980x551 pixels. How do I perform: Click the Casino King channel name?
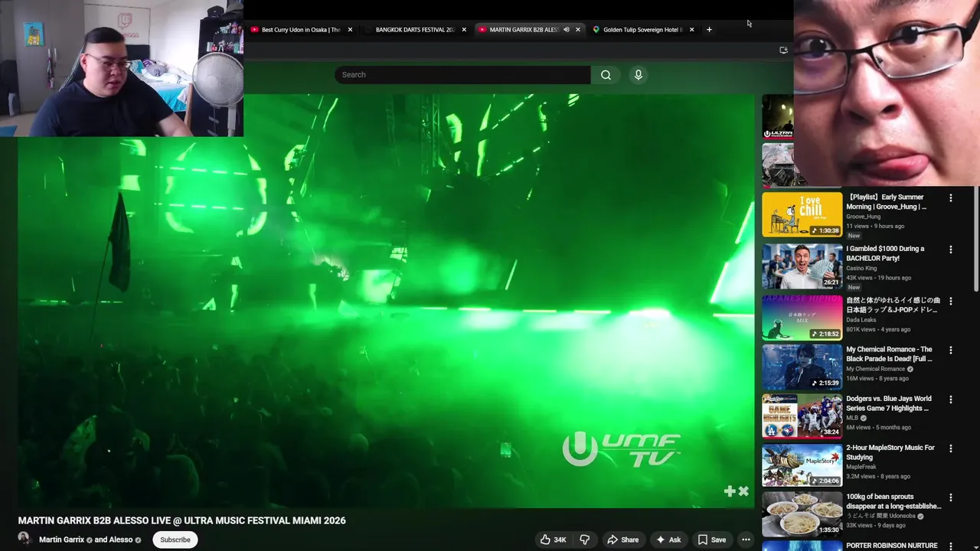tap(862, 268)
